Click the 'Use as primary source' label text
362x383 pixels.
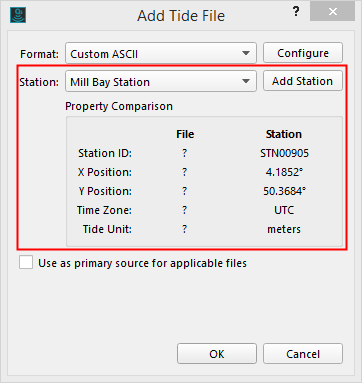point(142,263)
